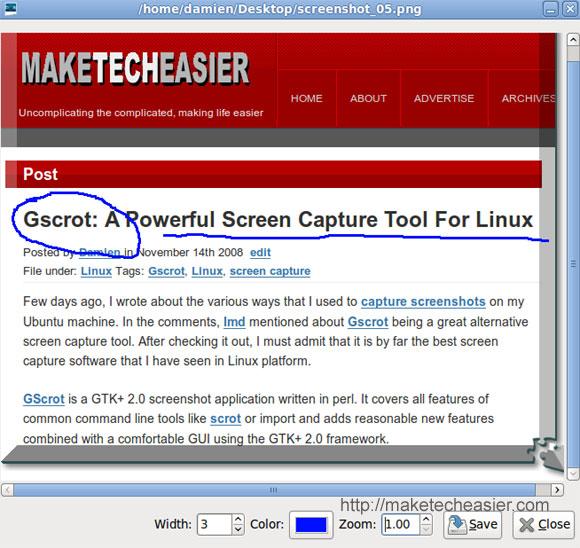This screenshot has width=580, height=548.
Task: Open the Linux tag link after Gscrot
Action: [x=207, y=271]
